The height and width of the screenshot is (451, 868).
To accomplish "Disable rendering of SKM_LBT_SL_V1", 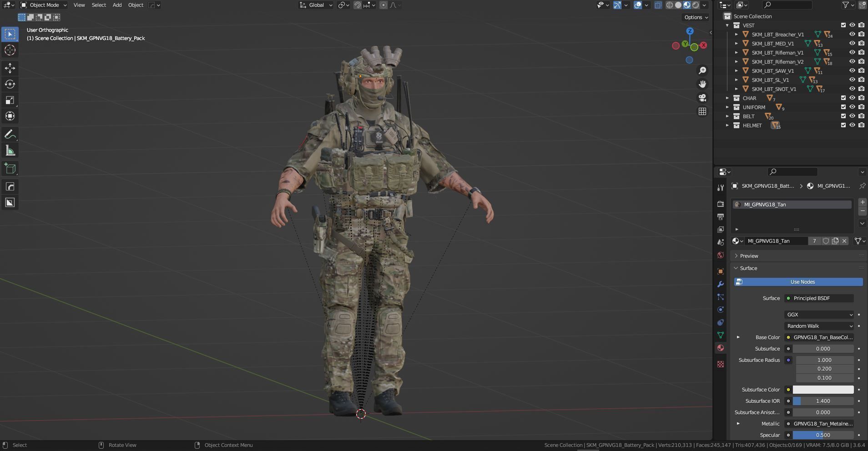I will coord(861,80).
